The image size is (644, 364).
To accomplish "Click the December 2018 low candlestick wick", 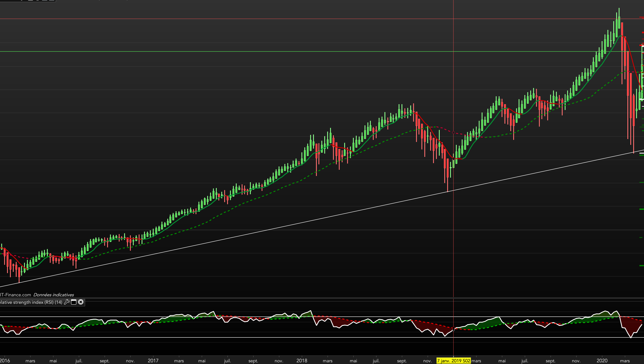I will [x=447, y=185].
